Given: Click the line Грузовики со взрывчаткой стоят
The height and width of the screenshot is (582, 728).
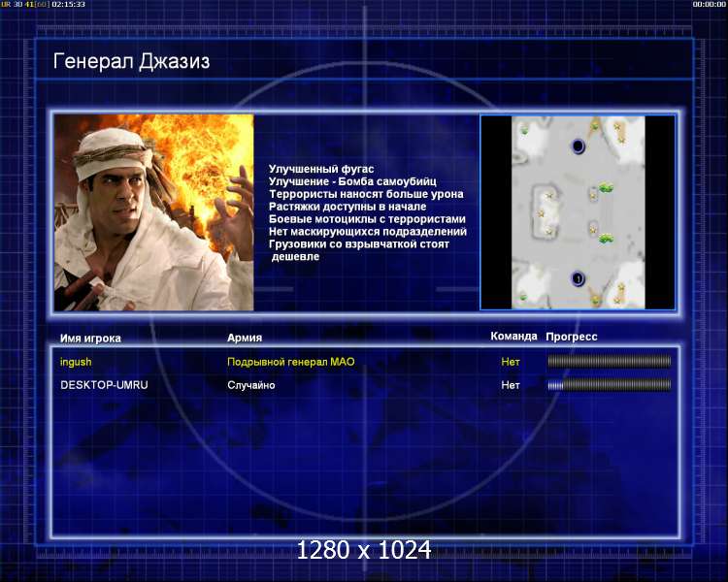Looking at the screenshot, I should tap(359, 244).
